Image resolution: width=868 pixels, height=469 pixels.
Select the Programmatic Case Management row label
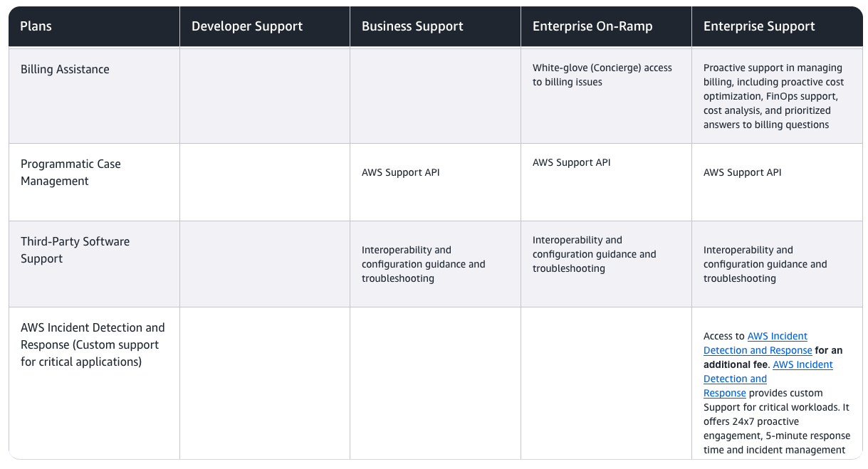70,172
